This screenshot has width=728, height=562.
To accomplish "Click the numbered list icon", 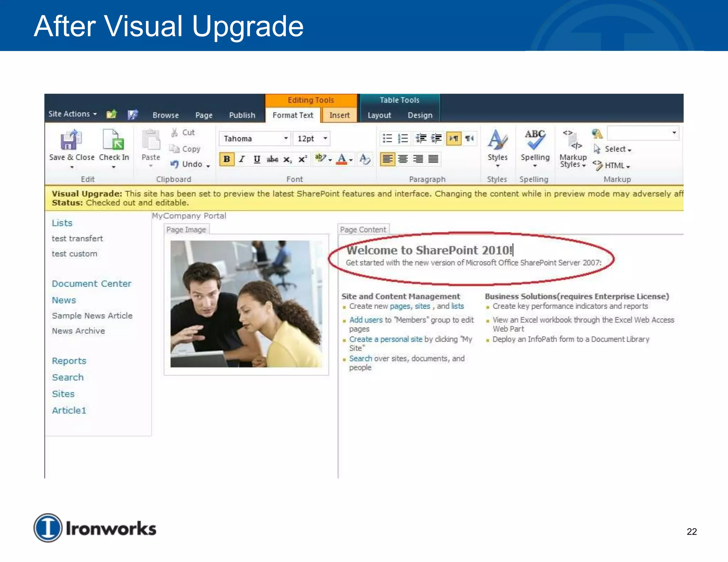I will 403,139.
